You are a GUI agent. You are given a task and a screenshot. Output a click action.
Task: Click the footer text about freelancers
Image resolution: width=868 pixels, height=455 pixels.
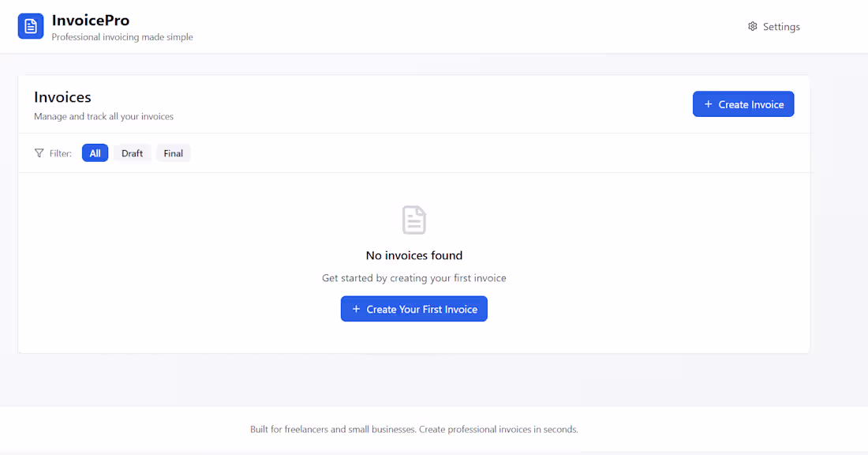tap(414, 430)
